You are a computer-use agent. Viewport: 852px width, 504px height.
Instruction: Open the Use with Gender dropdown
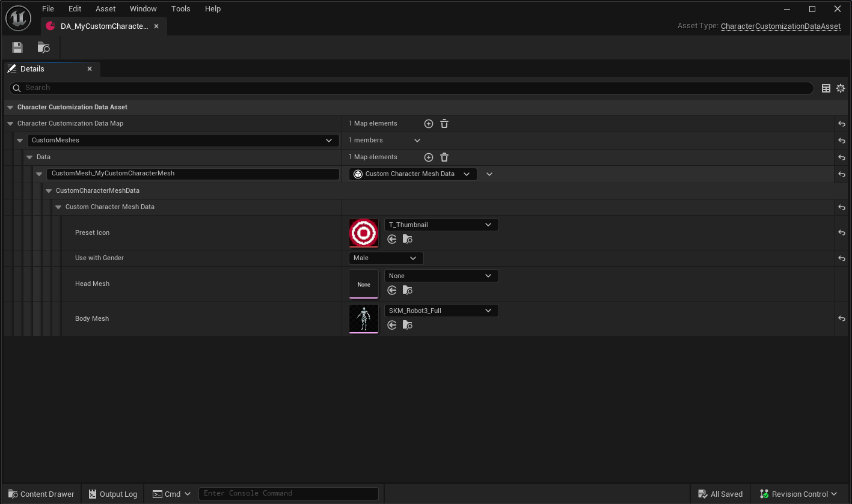pos(386,258)
